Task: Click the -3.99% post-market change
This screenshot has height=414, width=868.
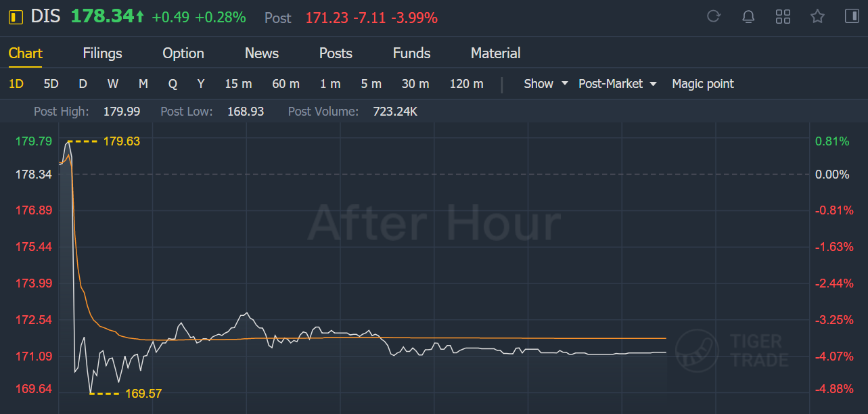Action: [x=413, y=18]
